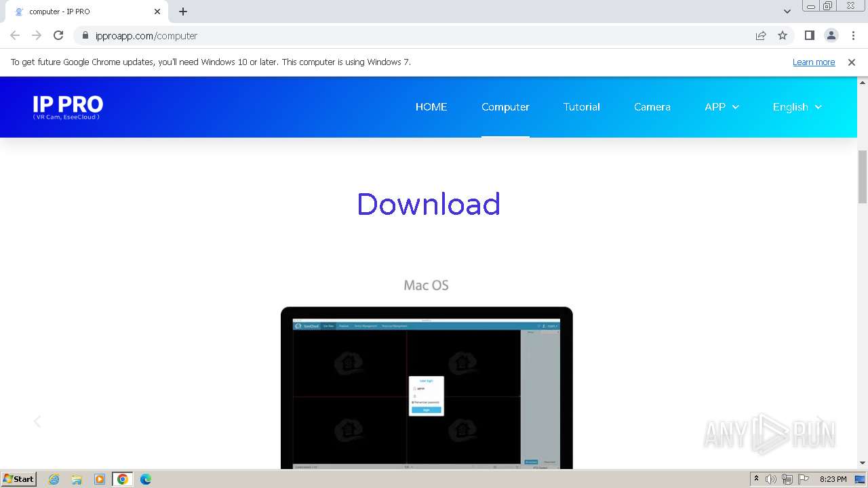
Task: Follow the Learn more link
Action: 814,62
